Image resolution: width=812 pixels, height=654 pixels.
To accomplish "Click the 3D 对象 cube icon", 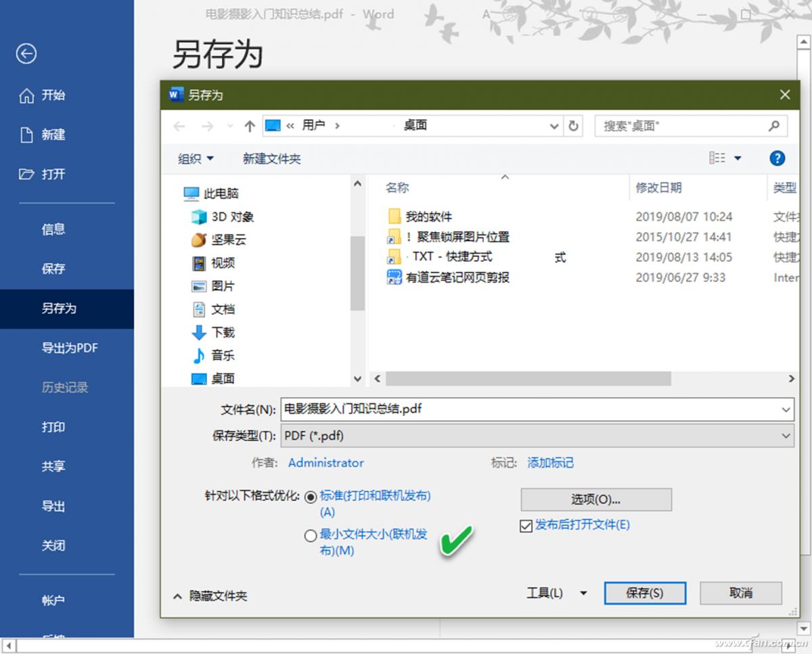I will click(199, 217).
